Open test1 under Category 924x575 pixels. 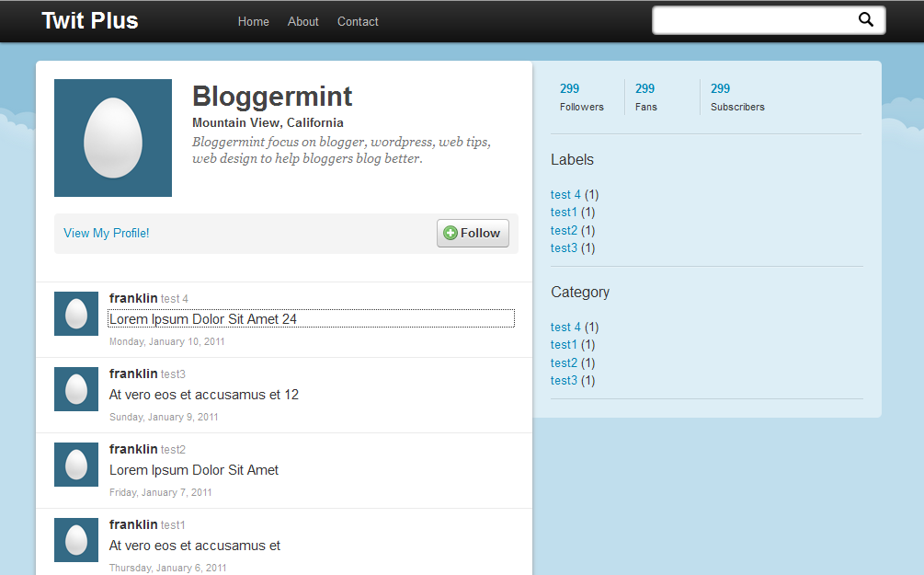[x=564, y=345]
